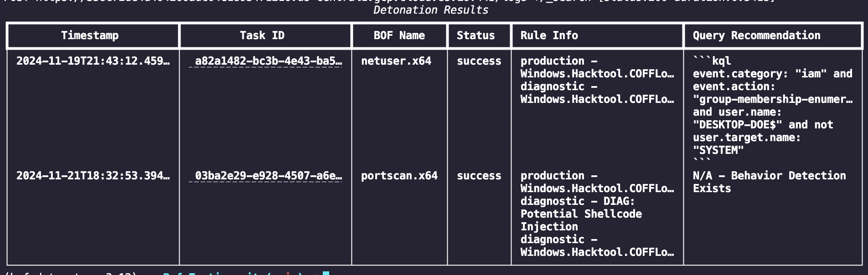Click the BOF Name column header

(399, 36)
